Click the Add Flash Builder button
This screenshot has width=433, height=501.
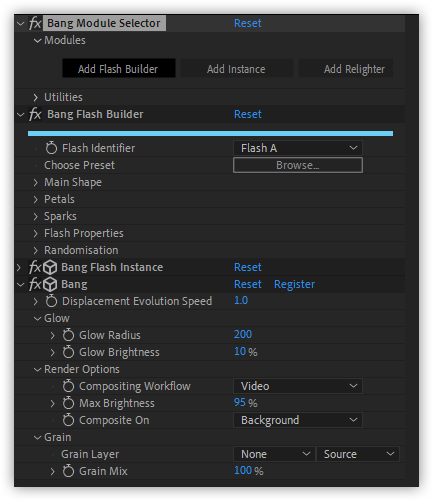(x=119, y=69)
